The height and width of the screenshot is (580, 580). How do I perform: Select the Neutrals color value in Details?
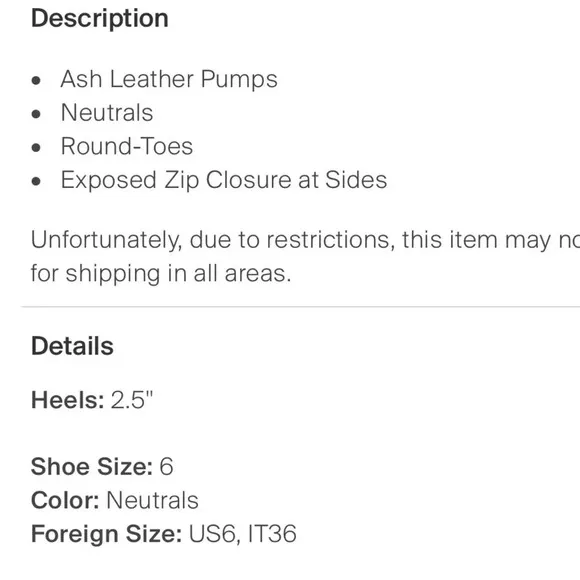152,500
